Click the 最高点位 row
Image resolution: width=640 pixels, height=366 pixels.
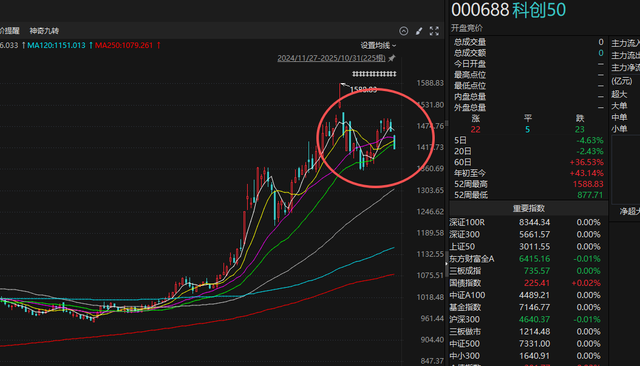(x=529, y=75)
